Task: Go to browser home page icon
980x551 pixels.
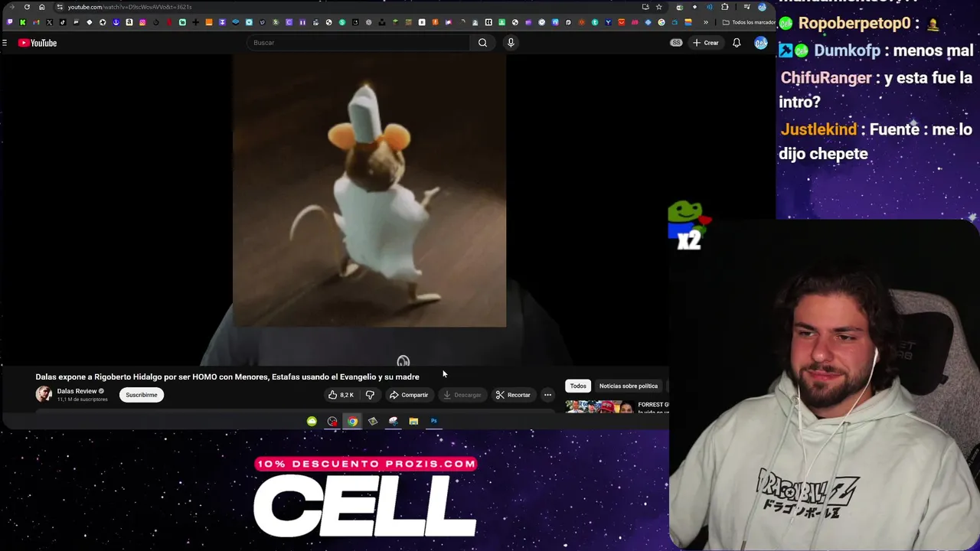Action: [x=41, y=7]
